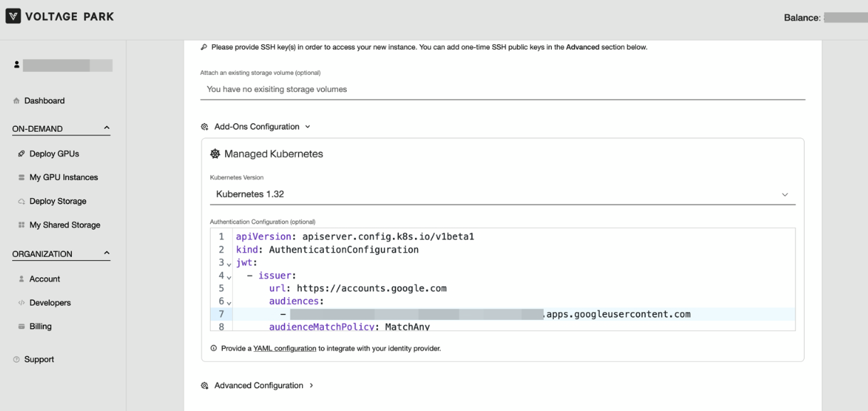Click the Developers code icon
The height and width of the screenshot is (411, 868).
[21, 303]
